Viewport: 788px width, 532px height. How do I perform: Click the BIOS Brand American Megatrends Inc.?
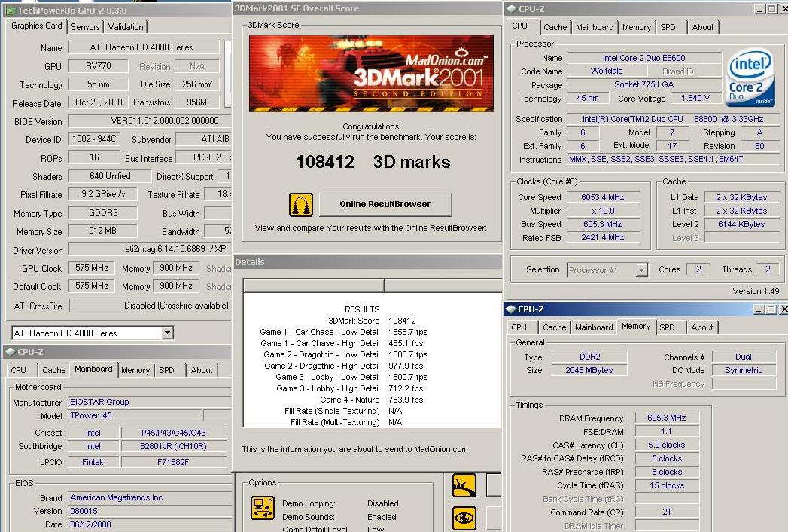[150, 497]
